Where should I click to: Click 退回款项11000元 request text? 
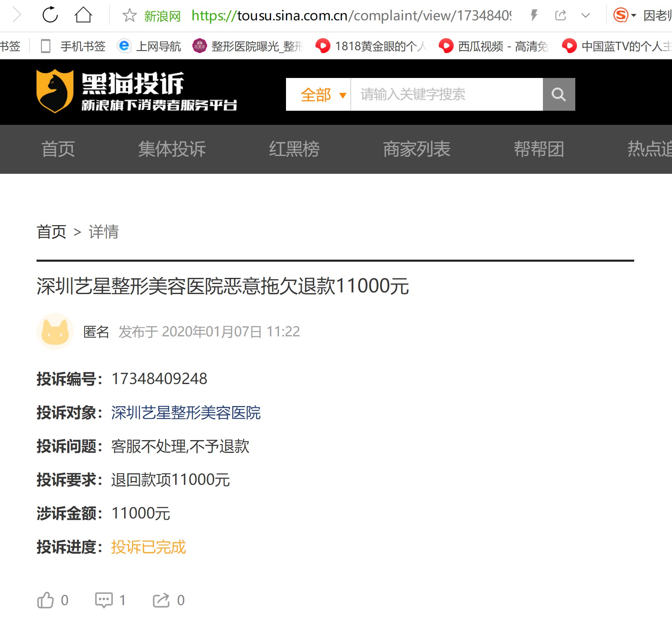pos(171,480)
